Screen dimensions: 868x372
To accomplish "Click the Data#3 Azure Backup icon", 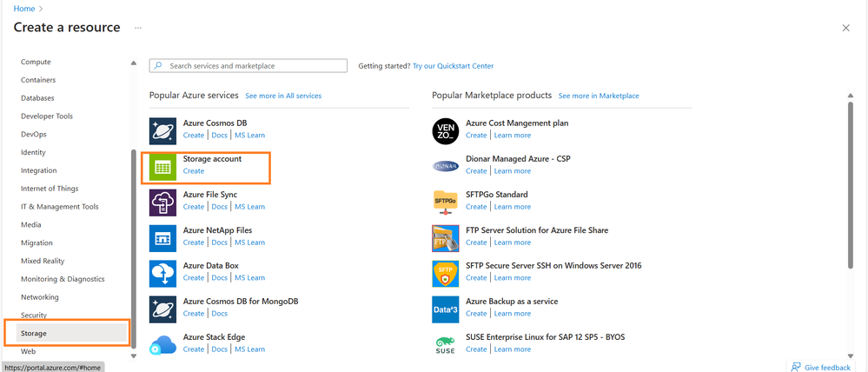I will [x=446, y=309].
